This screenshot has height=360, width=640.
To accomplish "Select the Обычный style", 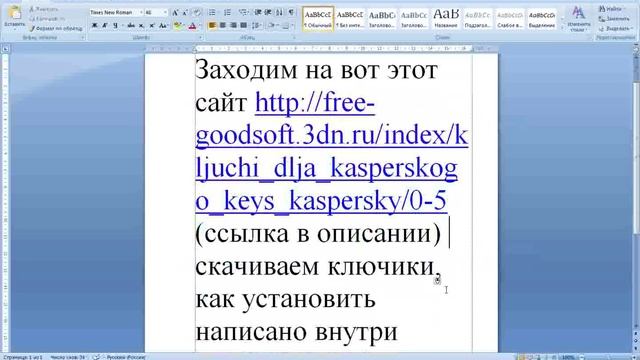I will coord(318,19).
